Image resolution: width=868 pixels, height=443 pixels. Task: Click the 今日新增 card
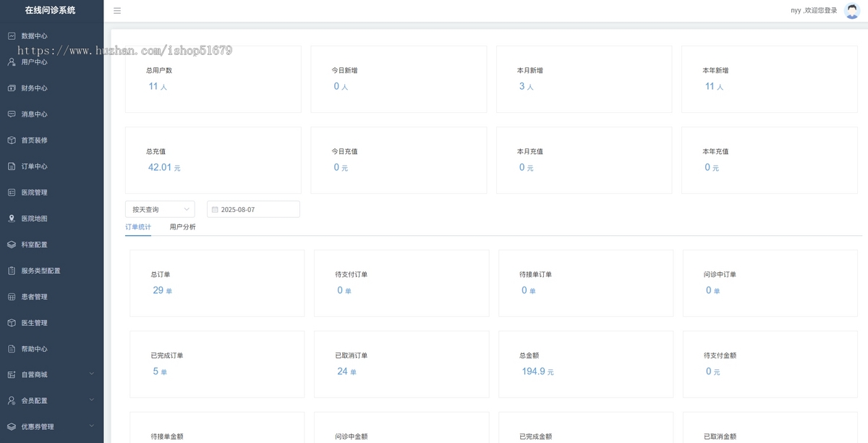tap(399, 79)
